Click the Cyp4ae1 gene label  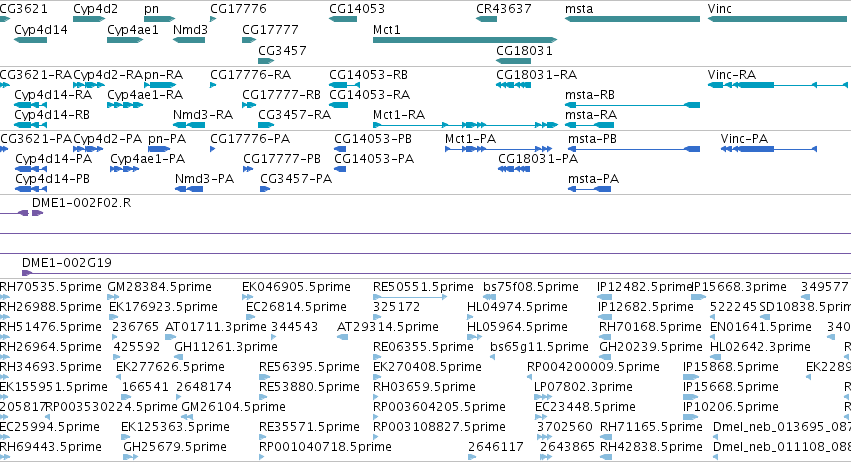[133, 29]
